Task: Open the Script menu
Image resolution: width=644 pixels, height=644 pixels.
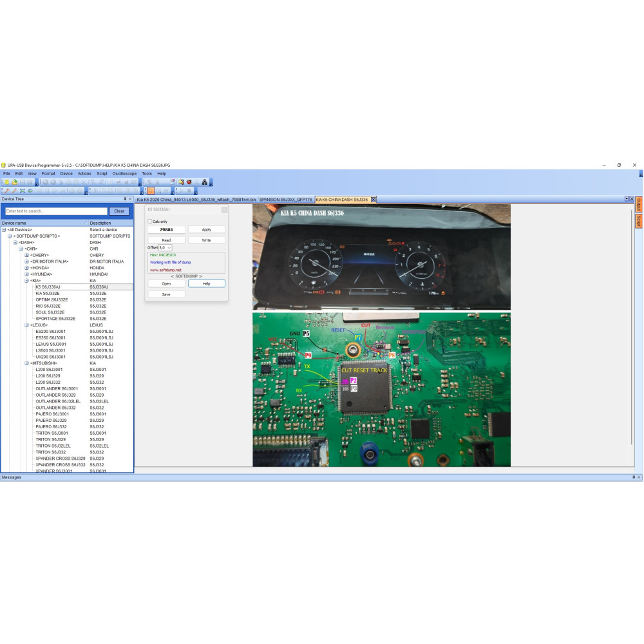Action: 102,174
